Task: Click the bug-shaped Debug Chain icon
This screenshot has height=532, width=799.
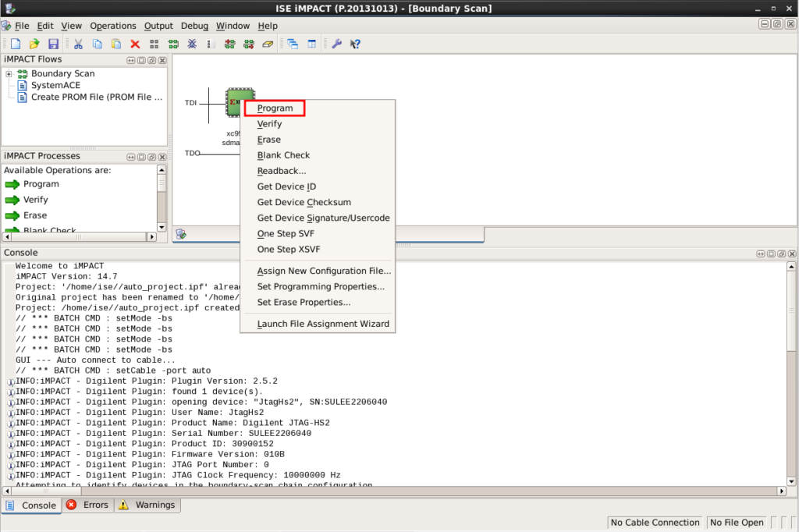Action: tap(192, 44)
